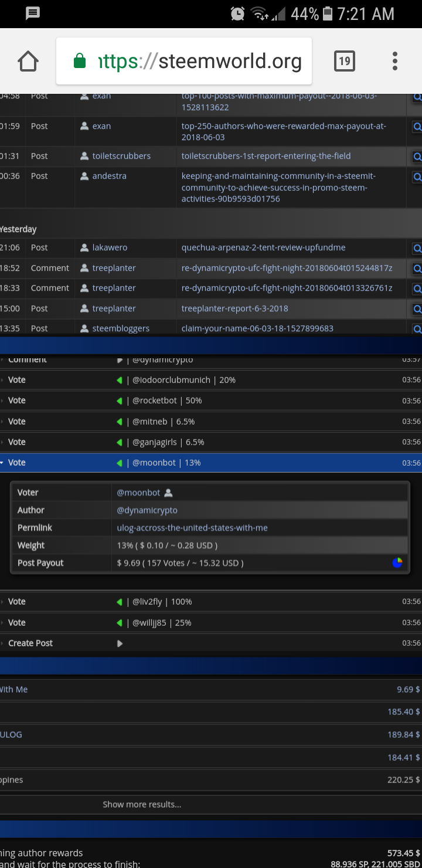Open re-dynamicrypto comment ending 013326761z
This screenshot has height=868, width=422.
click(x=287, y=288)
